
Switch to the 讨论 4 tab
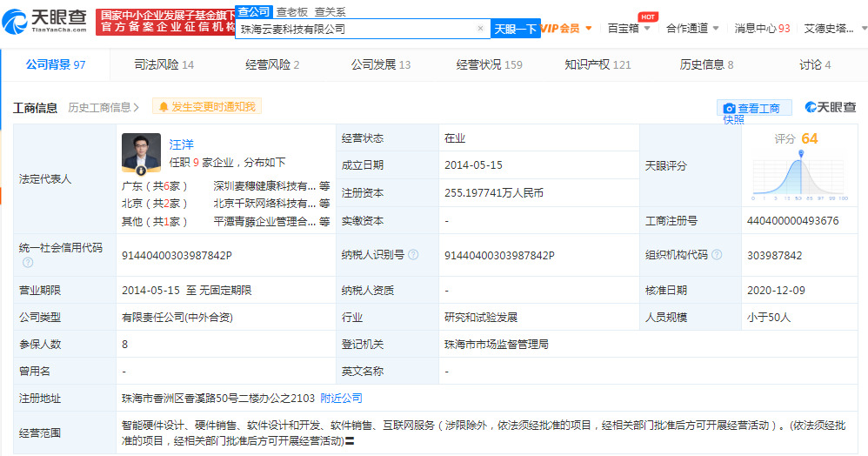click(x=814, y=64)
